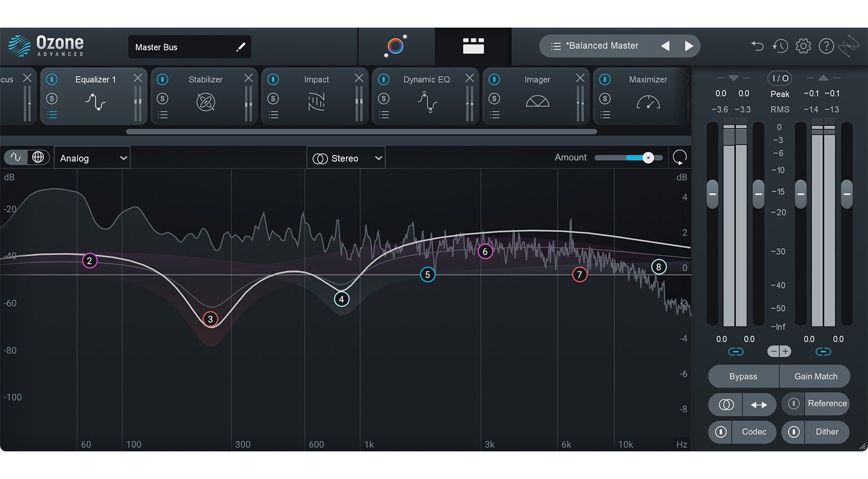Click the Amount slider handle
Viewport: 868px width, 479px height.
coord(648,158)
